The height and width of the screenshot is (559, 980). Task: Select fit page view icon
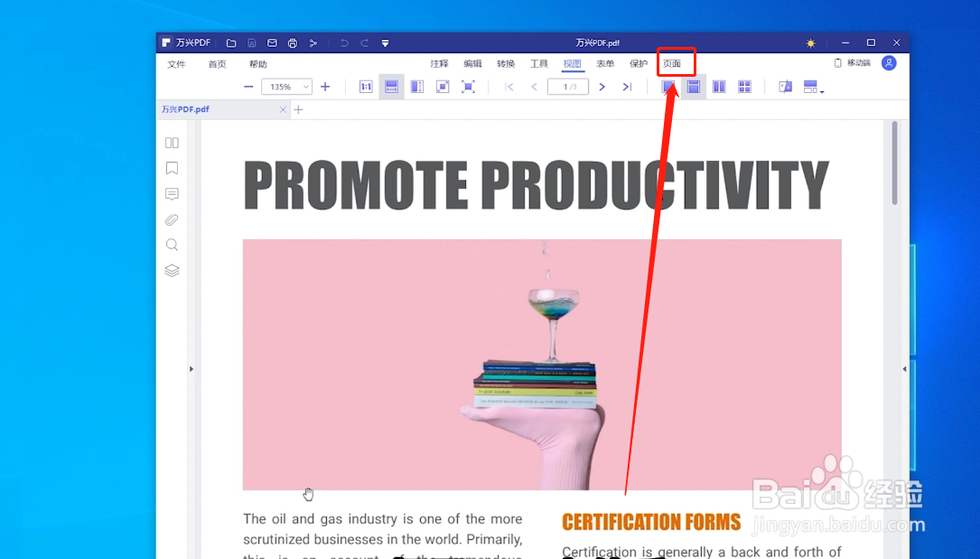pyautogui.click(x=443, y=87)
